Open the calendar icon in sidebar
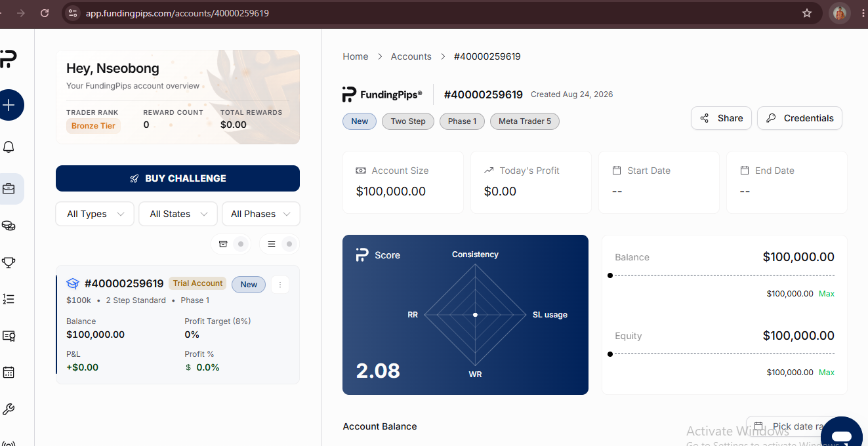The height and width of the screenshot is (446, 868). 9,373
